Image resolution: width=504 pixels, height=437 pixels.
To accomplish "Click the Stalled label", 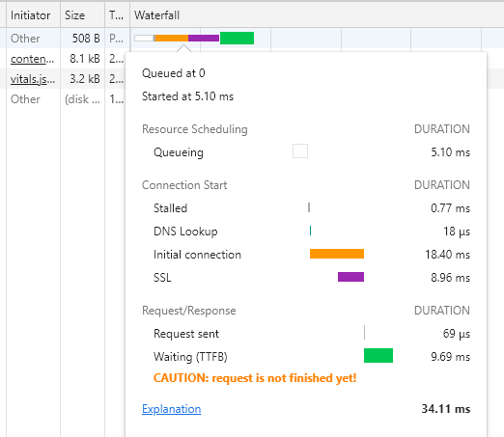I will [x=170, y=208].
